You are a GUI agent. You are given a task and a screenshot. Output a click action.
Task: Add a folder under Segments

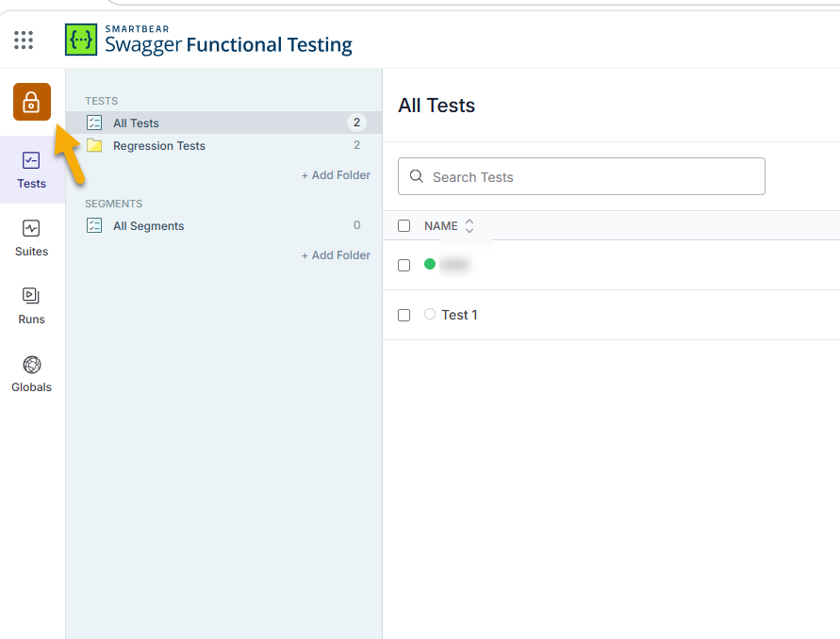(x=336, y=255)
